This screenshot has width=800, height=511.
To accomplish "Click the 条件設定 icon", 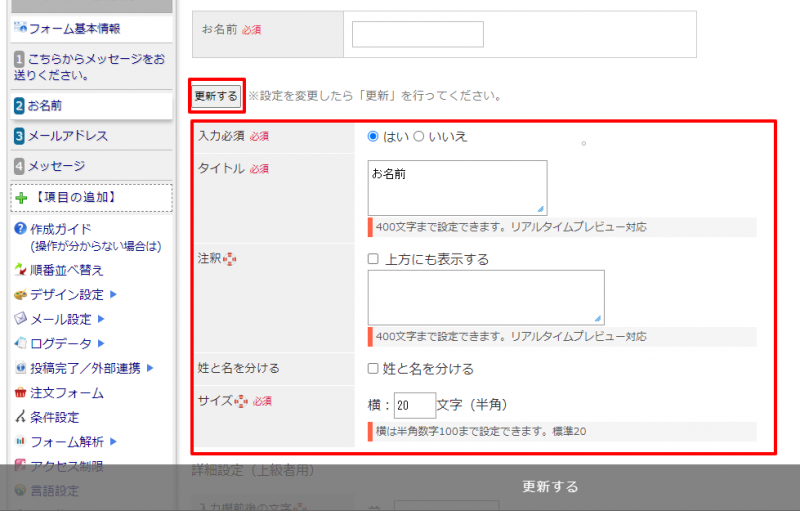I will click(x=21, y=417).
